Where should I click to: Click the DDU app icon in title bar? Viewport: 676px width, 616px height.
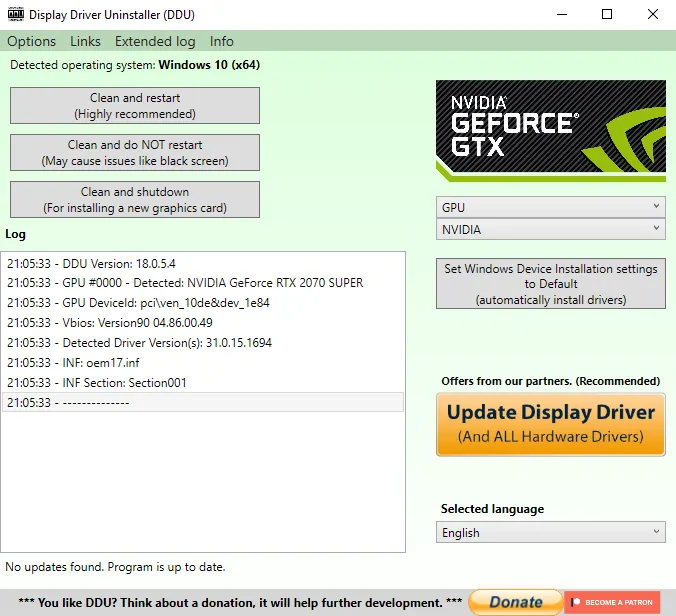pos(14,15)
